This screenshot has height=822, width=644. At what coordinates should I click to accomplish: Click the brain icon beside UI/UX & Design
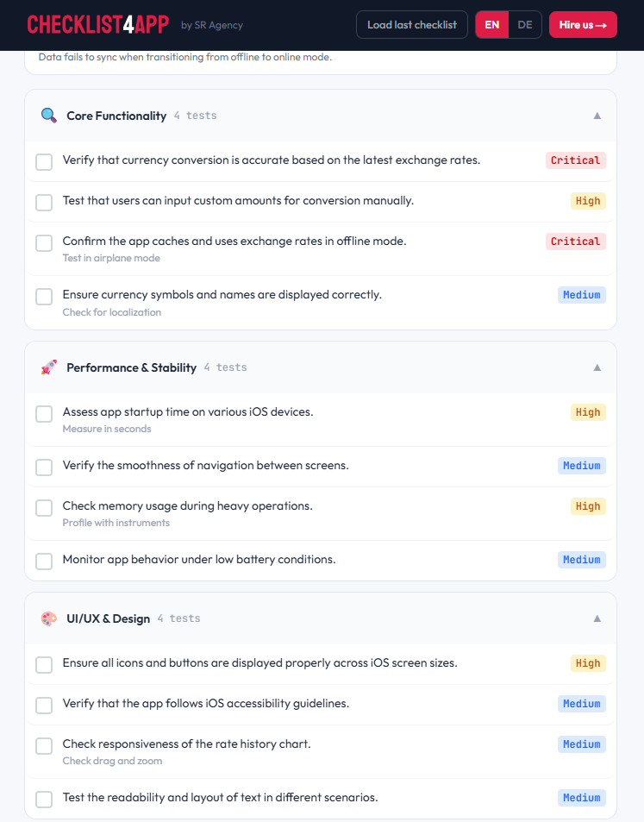click(49, 618)
